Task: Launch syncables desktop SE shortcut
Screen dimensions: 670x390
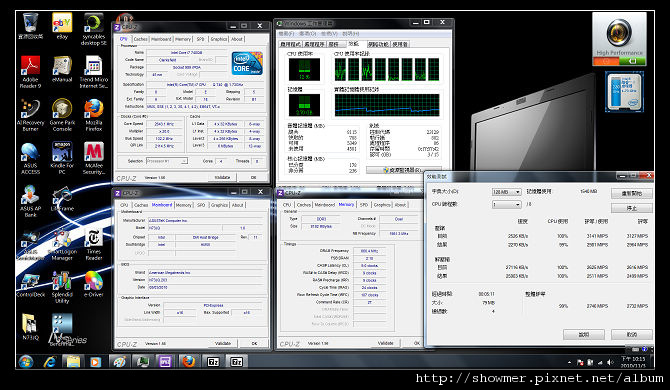Action: click(94, 28)
